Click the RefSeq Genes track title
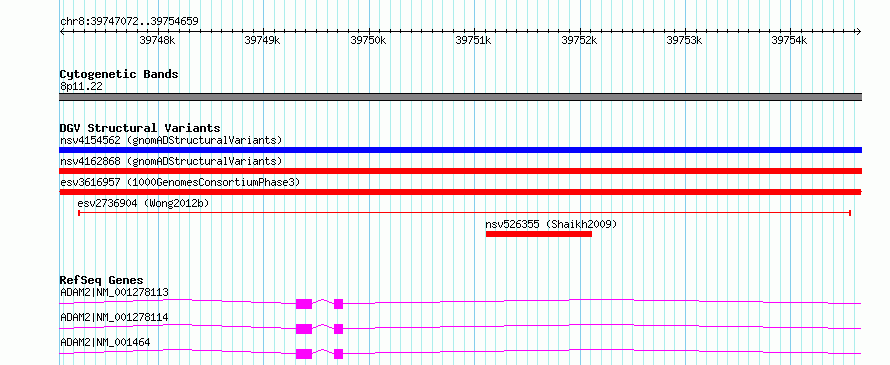Image resolution: width=890 pixels, height=365 pixels. [x=101, y=280]
